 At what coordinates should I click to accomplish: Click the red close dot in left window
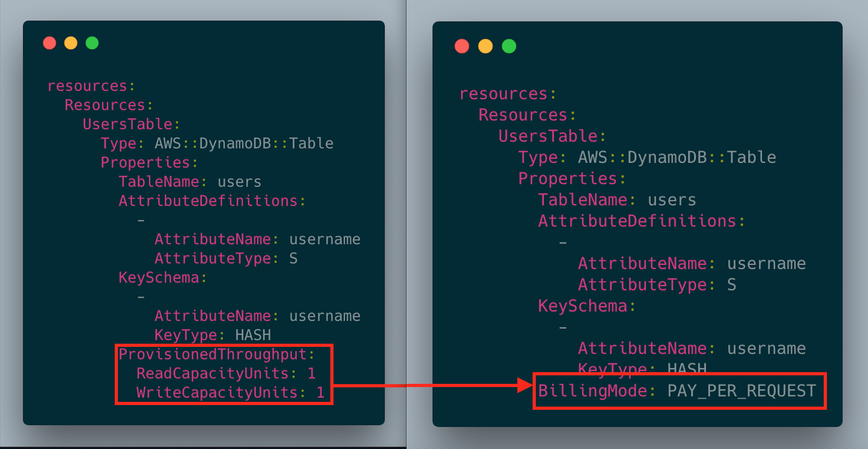[x=50, y=43]
